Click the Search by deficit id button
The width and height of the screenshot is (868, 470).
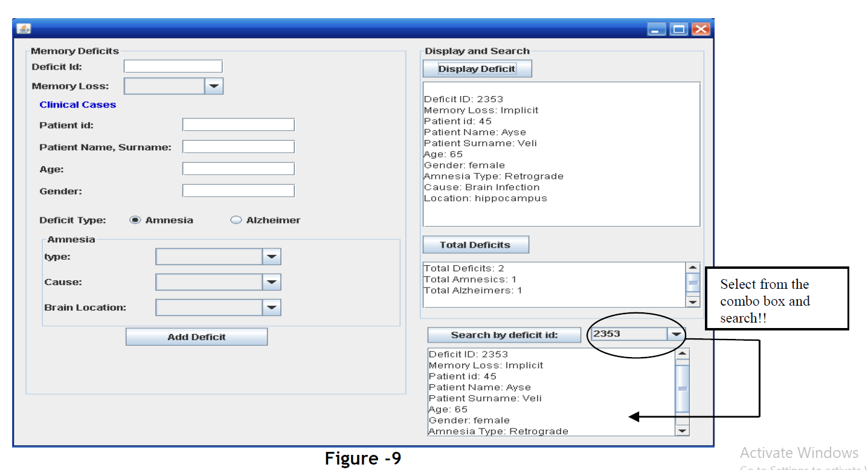tap(503, 335)
